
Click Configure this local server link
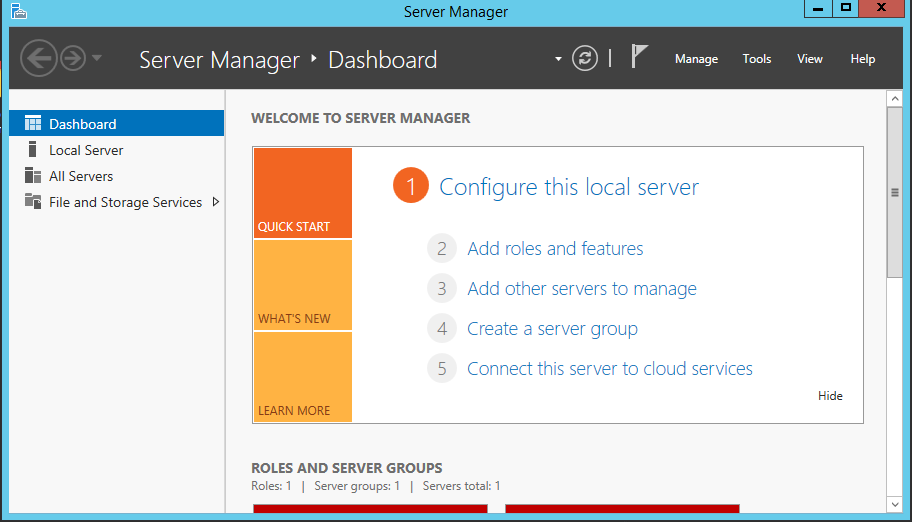[569, 187]
